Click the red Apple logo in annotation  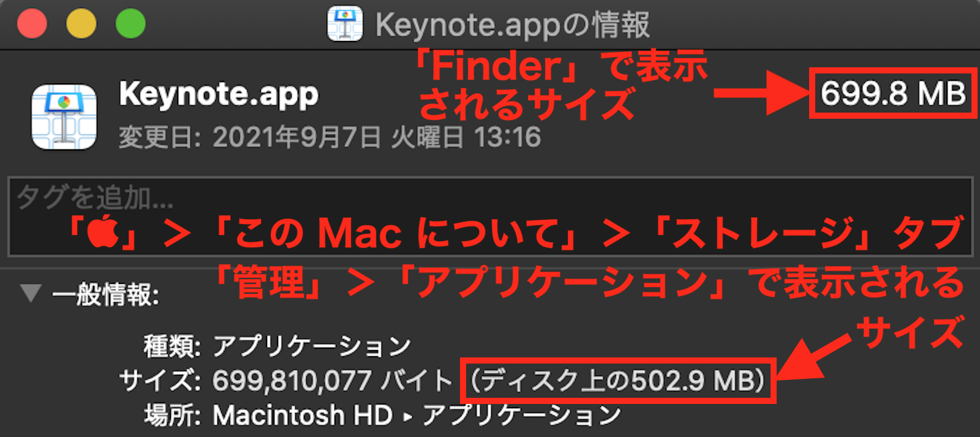click(x=103, y=233)
